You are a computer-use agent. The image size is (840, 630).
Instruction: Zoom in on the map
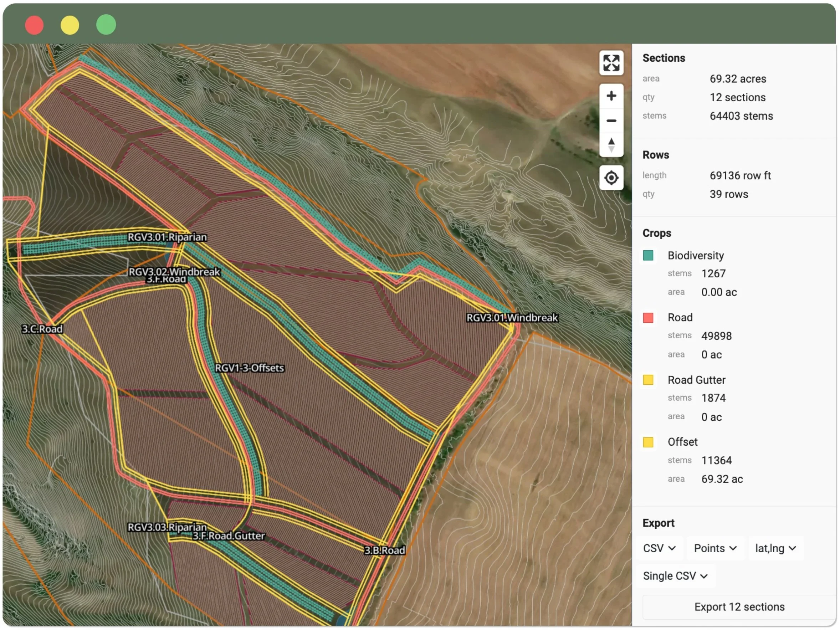[611, 96]
